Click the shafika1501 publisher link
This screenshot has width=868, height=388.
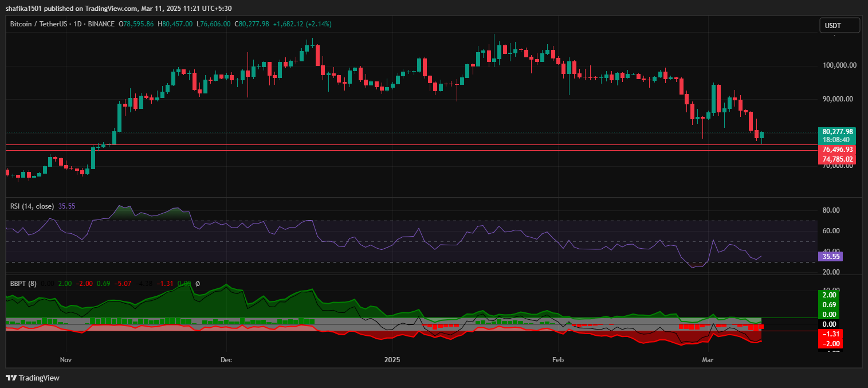tap(23, 8)
